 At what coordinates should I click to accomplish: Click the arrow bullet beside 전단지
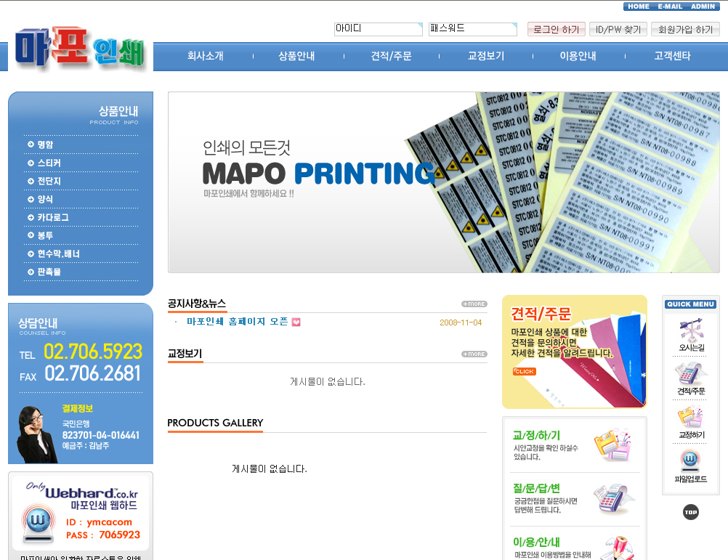pos(31,181)
